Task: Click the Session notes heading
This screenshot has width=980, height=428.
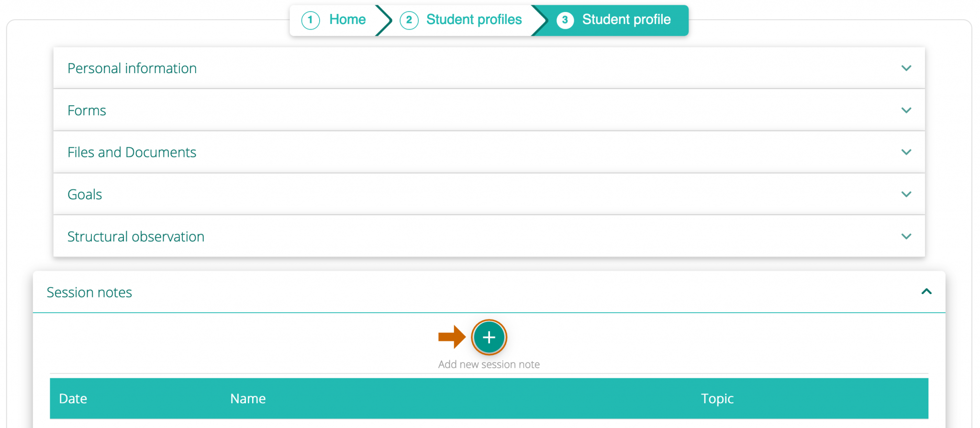Action: coord(89,292)
